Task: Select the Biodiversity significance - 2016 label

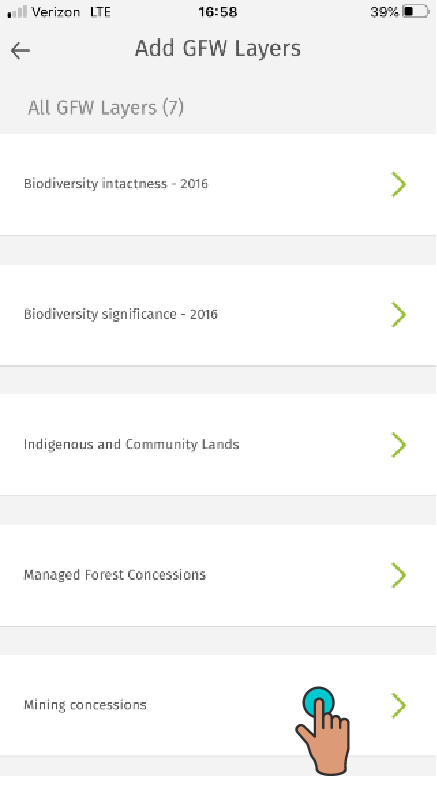Action: pyautogui.click(x=121, y=314)
